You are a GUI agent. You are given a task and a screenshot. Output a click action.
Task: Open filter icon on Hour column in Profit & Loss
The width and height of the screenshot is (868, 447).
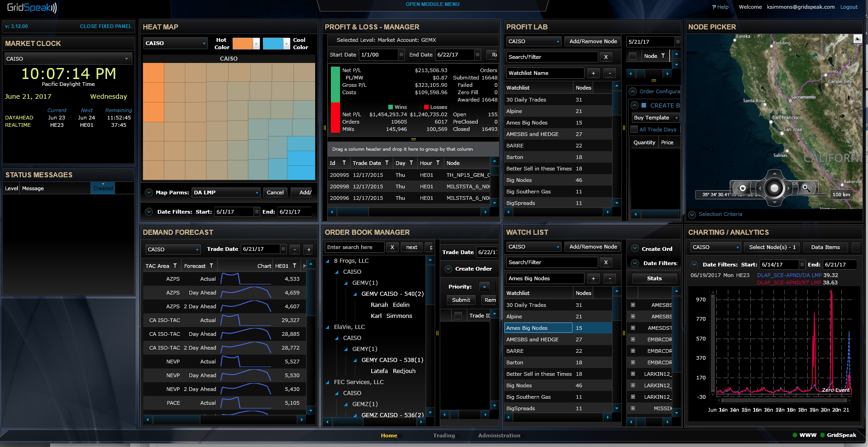[438, 163]
